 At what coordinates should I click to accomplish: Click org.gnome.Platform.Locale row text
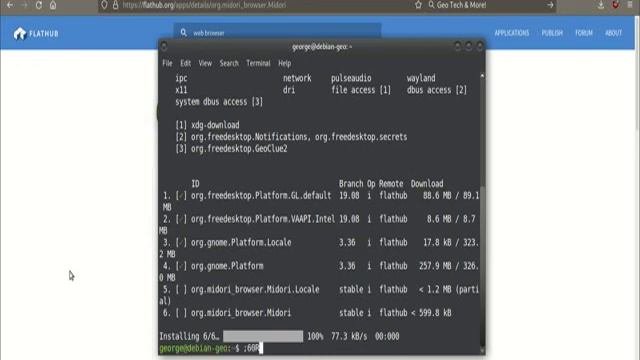[x=241, y=242]
